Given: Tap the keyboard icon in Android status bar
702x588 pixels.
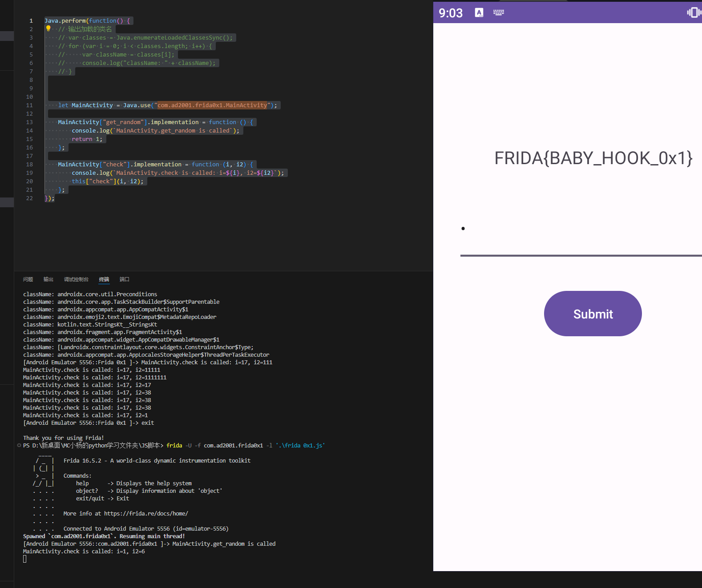Looking at the screenshot, I should 498,12.
